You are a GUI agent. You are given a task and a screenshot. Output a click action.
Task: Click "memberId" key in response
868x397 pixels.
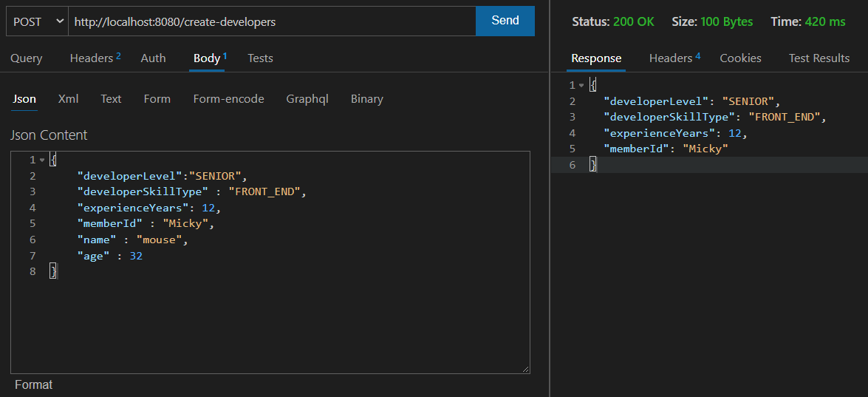638,149
